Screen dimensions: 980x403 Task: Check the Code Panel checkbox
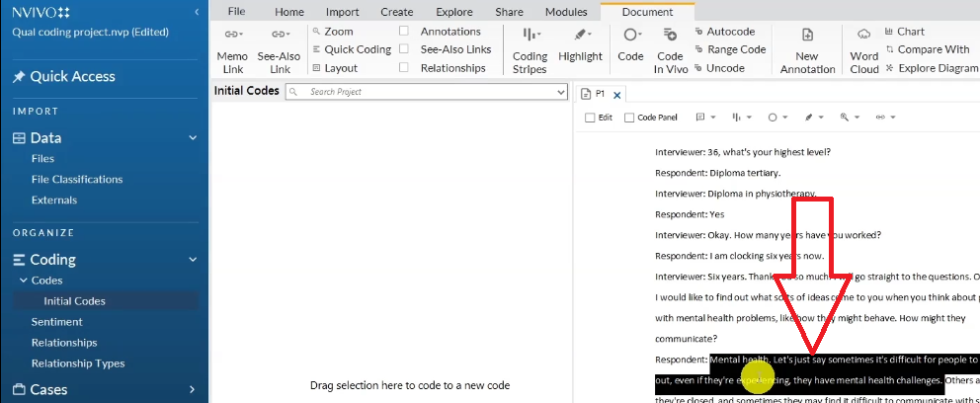tap(629, 118)
